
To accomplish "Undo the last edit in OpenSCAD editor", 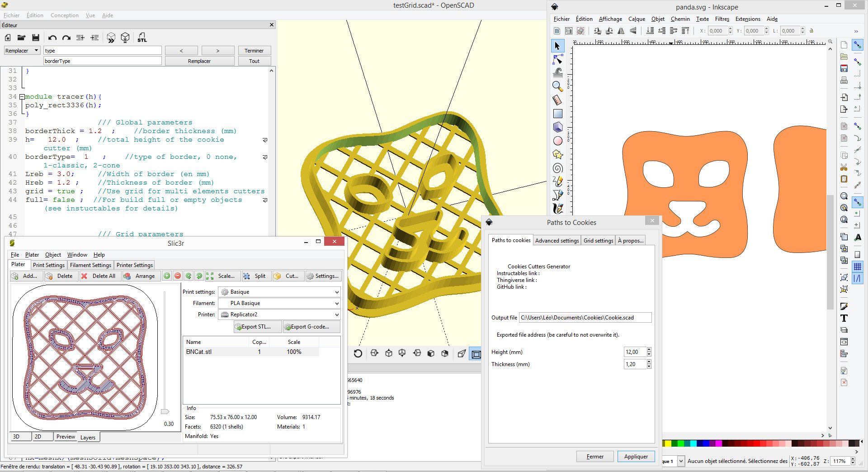I will tap(52, 38).
